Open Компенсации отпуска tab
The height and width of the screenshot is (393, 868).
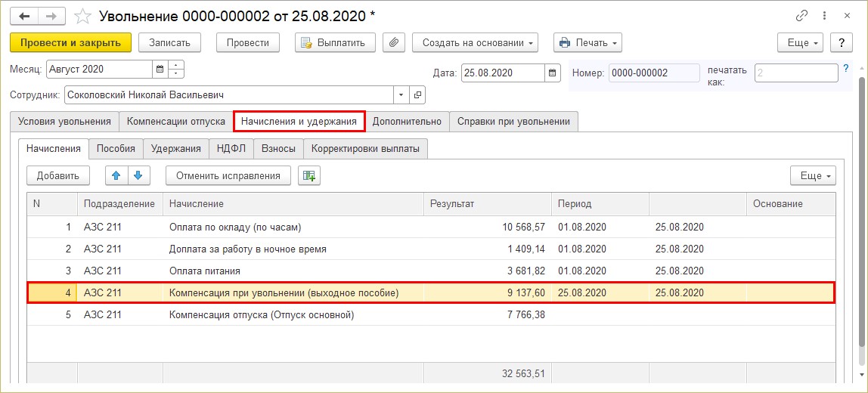click(x=176, y=121)
